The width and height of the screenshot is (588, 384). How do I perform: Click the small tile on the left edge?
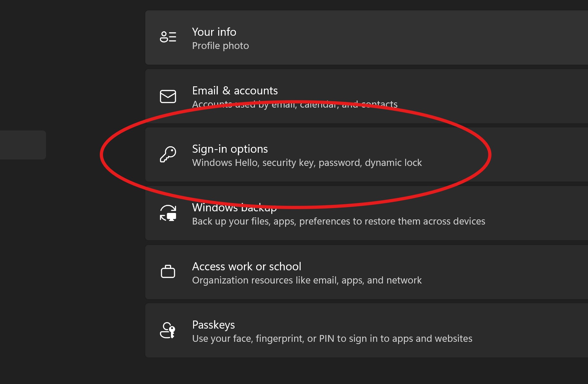click(23, 145)
